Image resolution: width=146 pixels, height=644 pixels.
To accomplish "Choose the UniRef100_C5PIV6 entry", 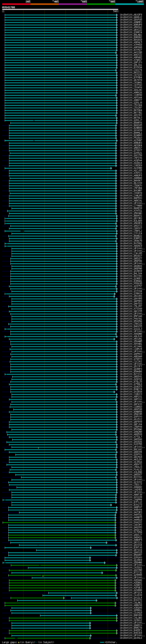I will [131, 158].
